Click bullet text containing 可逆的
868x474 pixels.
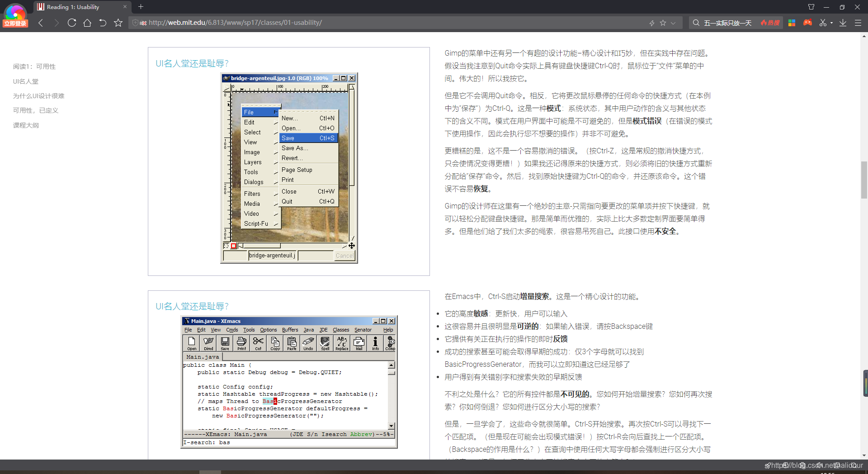coord(548,327)
